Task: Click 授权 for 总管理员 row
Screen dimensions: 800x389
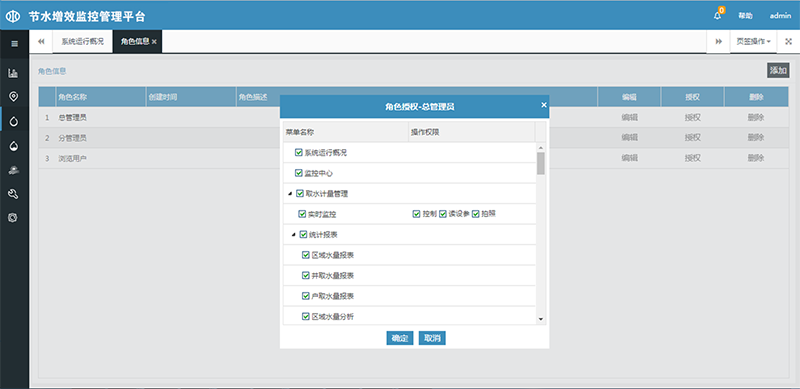Action: [692, 117]
